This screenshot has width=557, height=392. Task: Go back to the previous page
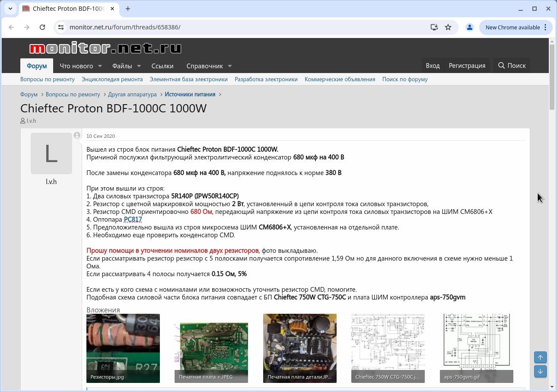click(11, 27)
